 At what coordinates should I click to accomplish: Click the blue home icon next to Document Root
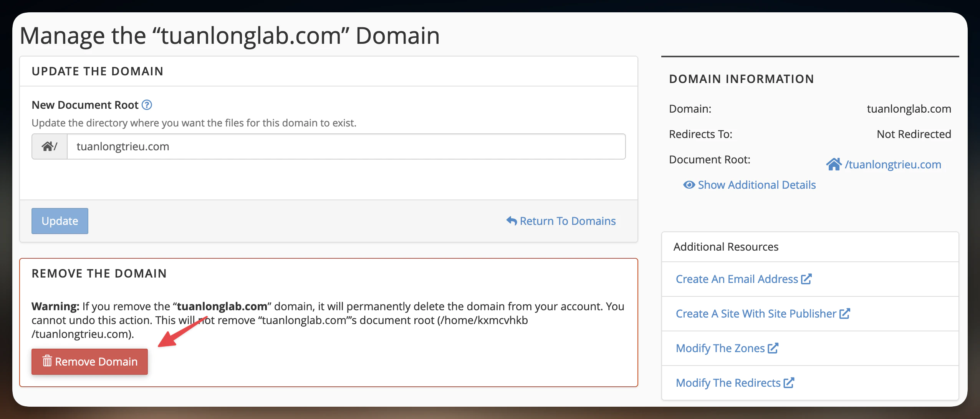(833, 165)
